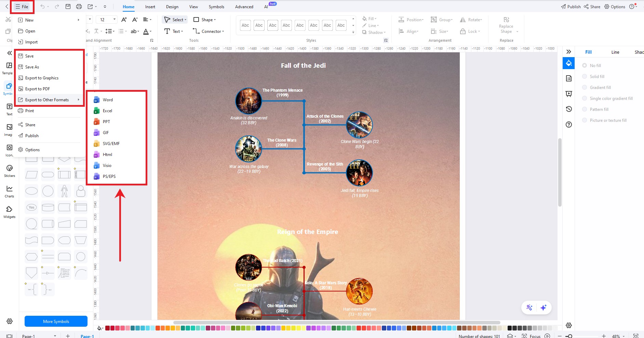Open the Replace Shape tool
644x338 pixels.
[506, 25]
